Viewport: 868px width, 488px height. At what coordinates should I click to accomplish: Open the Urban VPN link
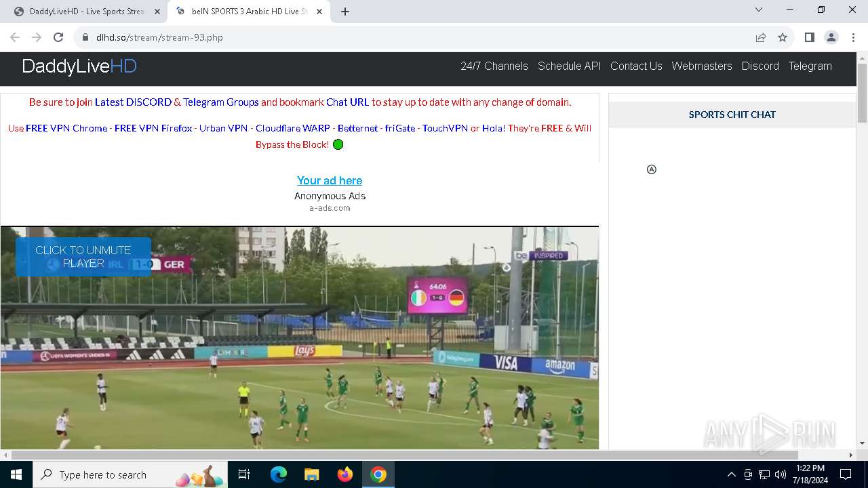click(223, 128)
